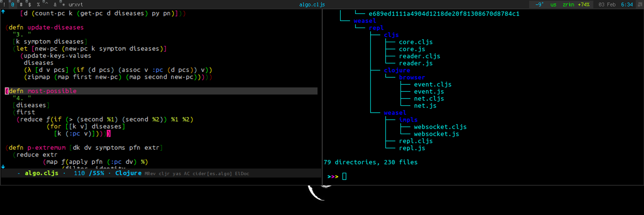644x215 pixels.
Task: Switch to workspace tag '$'
Action: click(30, 4)
